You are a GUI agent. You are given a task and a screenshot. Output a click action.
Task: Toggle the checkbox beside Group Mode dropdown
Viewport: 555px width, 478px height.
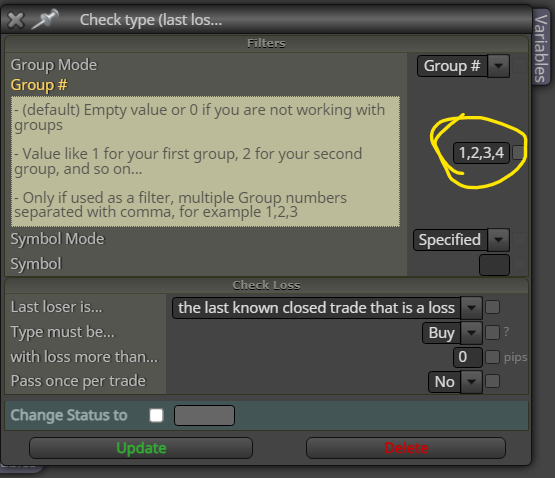[519, 66]
